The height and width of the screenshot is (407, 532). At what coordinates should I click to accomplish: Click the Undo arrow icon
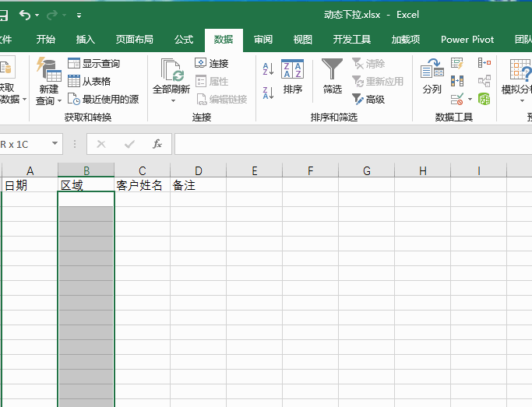pyautogui.click(x=25, y=15)
